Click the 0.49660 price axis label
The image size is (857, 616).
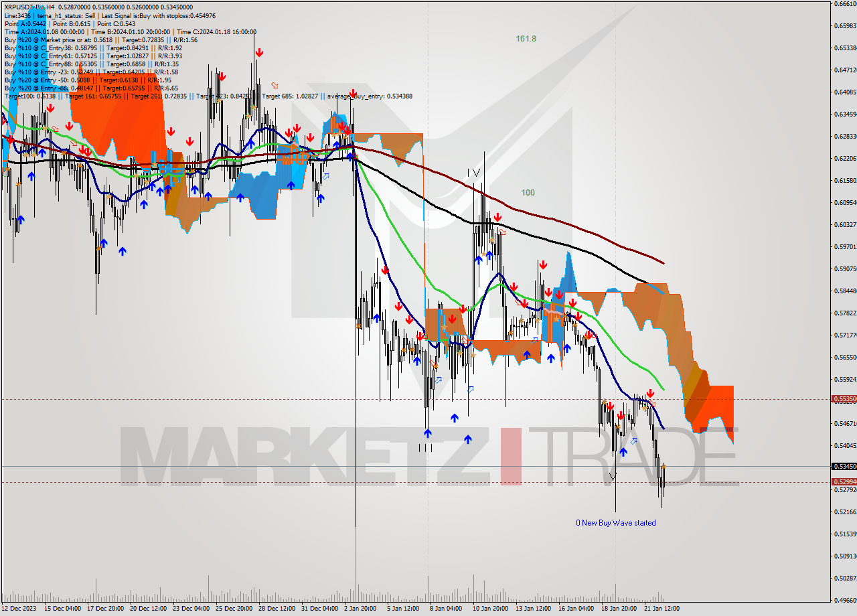tap(844, 600)
